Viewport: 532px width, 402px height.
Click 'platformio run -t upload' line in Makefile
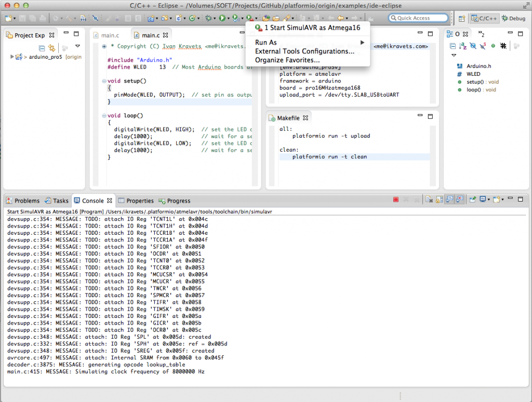(331, 136)
